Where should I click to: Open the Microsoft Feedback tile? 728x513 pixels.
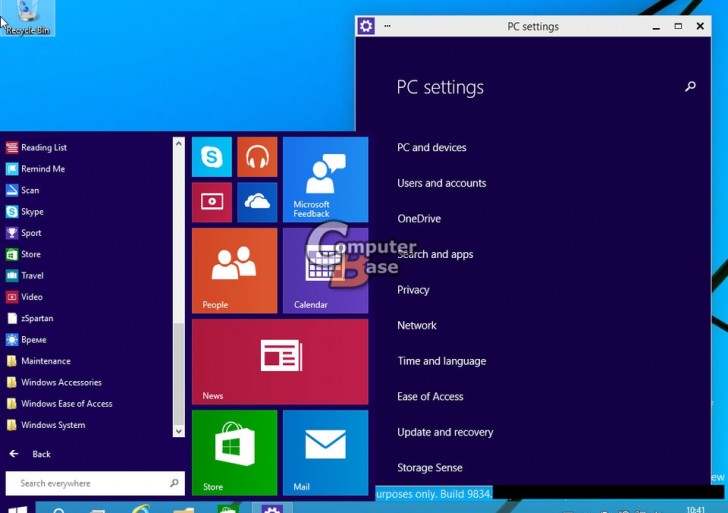[325, 179]
